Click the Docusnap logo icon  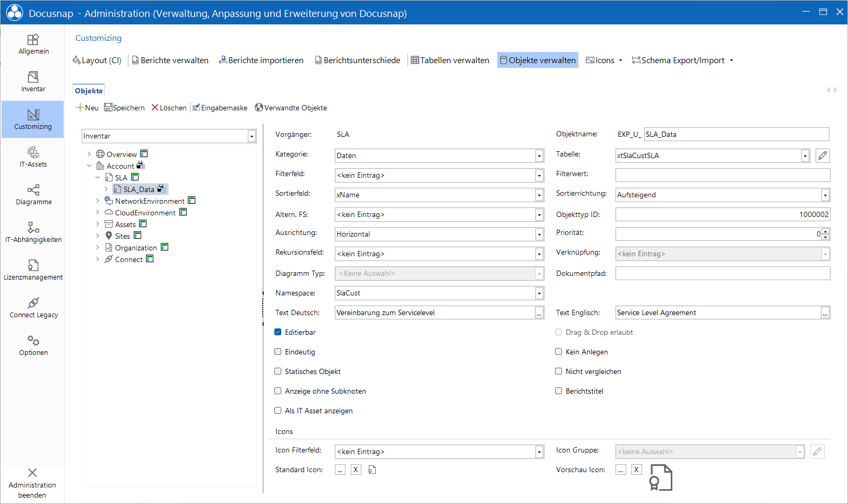(x=14, y=13)
